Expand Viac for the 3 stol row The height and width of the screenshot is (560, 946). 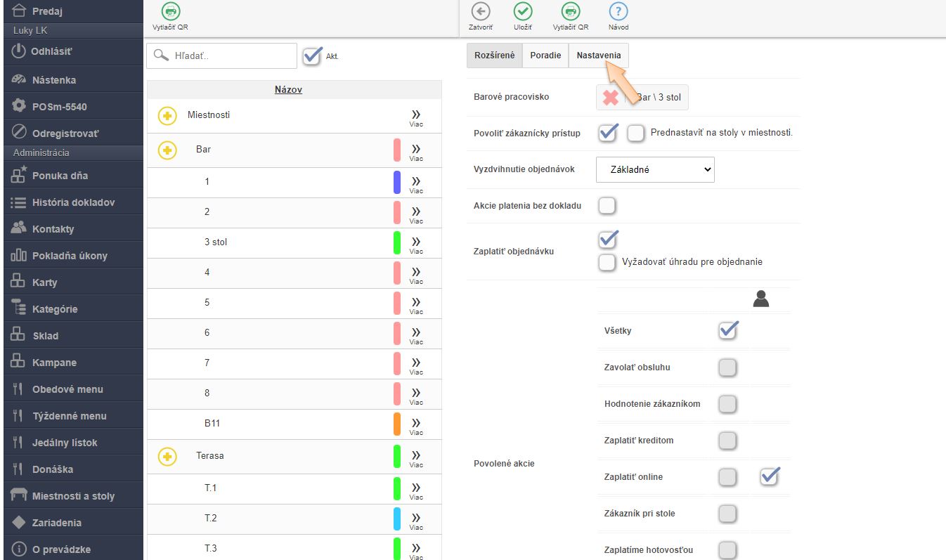416,244
